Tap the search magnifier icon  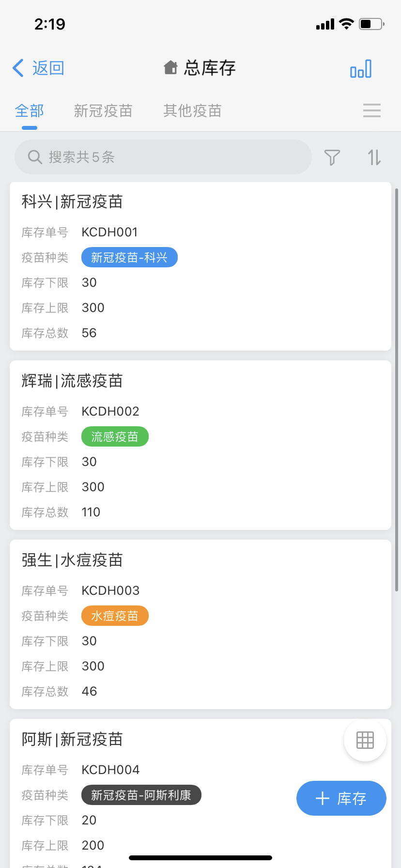[x=35, y=157]
